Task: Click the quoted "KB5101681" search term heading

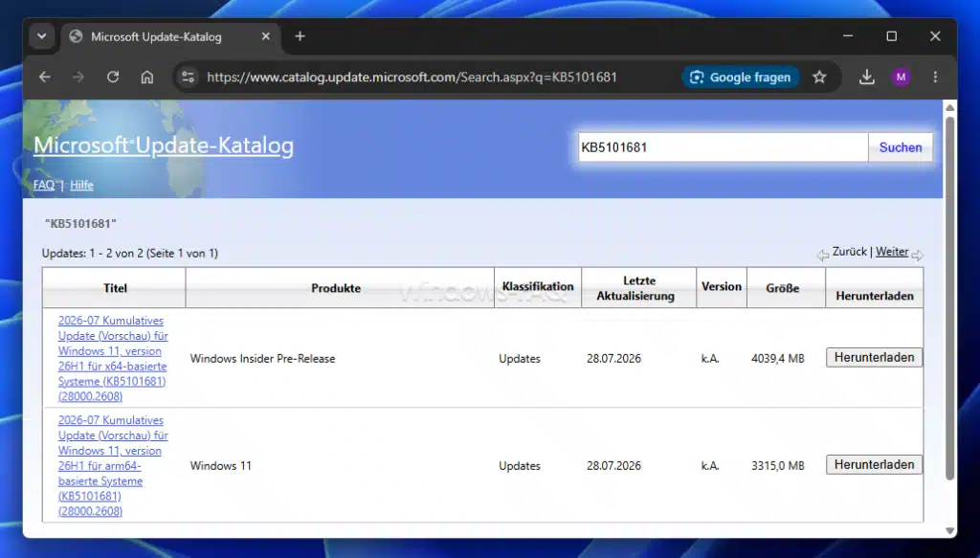Action: click(x=80, y=223)
